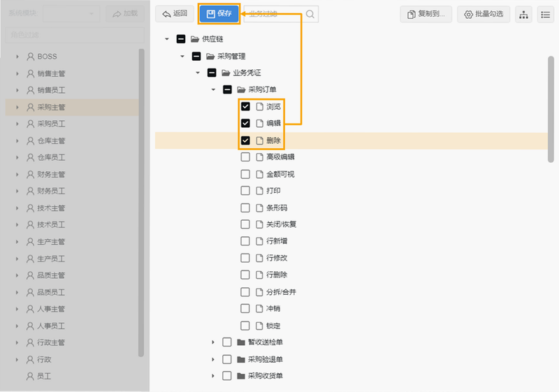
Task: Click the 批量勾选 gear button
Action: (x=484, y=14)
